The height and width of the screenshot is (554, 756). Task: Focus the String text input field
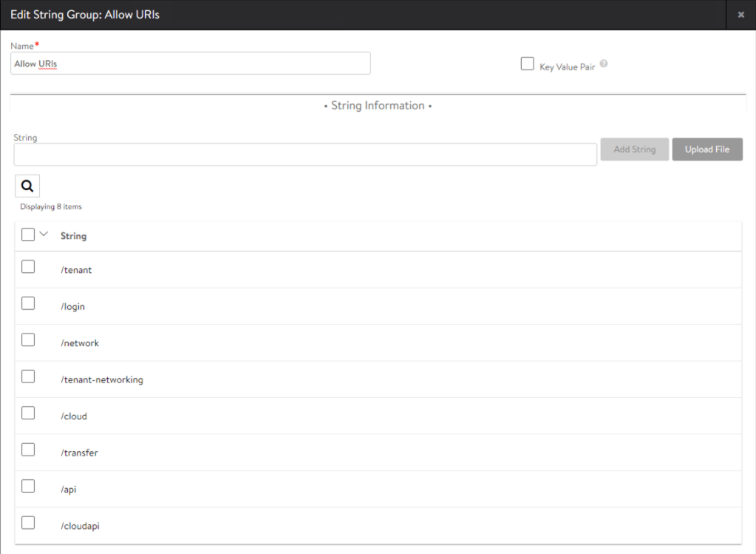[304, 155]
